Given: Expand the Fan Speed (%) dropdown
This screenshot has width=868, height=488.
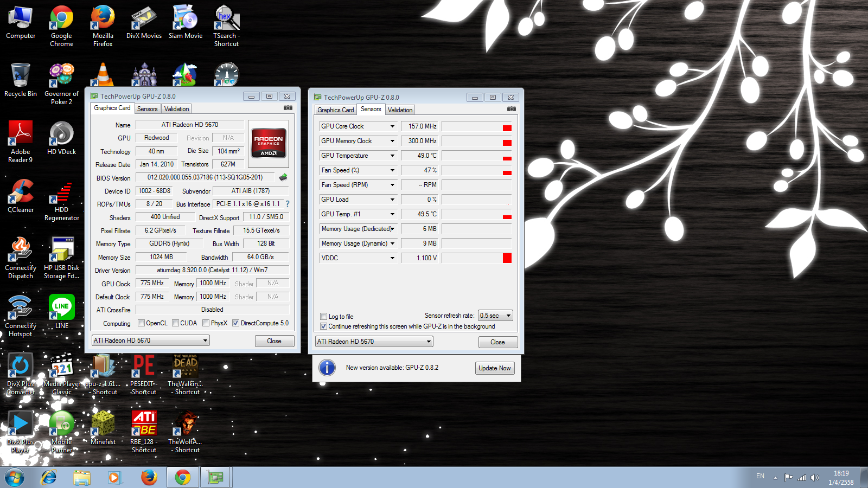Looking at the screenshot, I should tap(393, 170).
